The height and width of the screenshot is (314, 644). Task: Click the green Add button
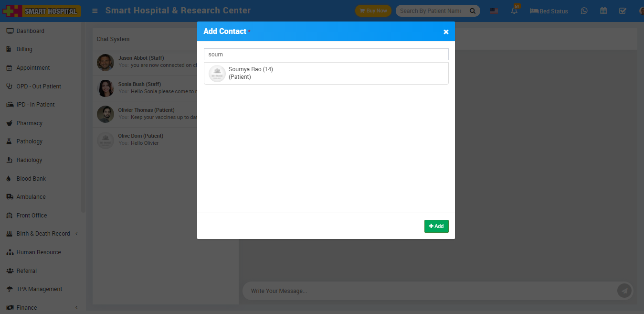click(x=436, y=226)
